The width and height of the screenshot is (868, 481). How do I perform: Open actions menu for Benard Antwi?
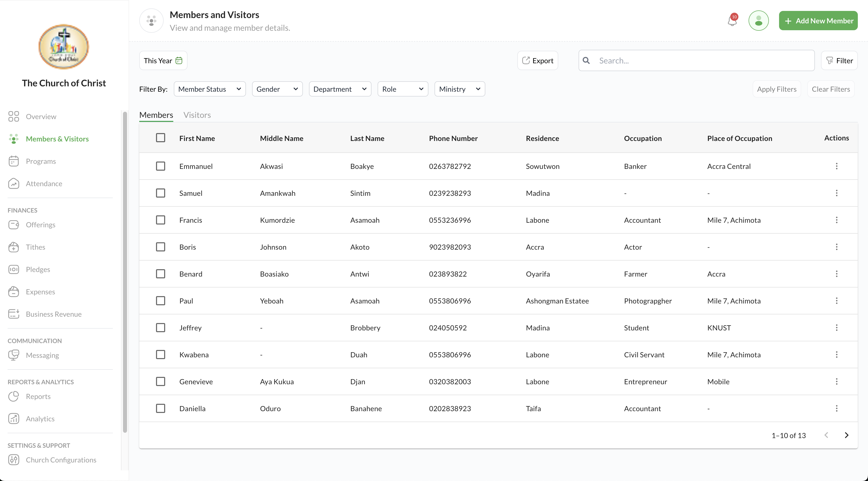(x=836, y=274)
